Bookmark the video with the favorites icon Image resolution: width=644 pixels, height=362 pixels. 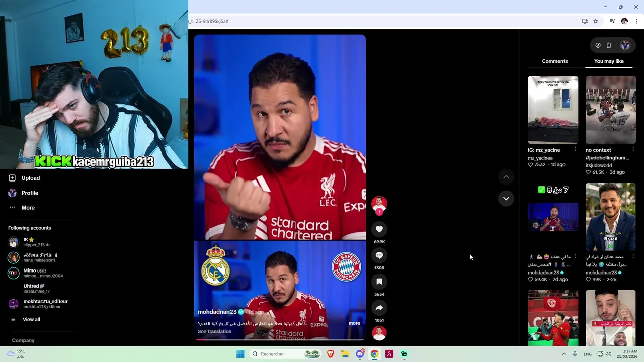click(x=379, y=282)
